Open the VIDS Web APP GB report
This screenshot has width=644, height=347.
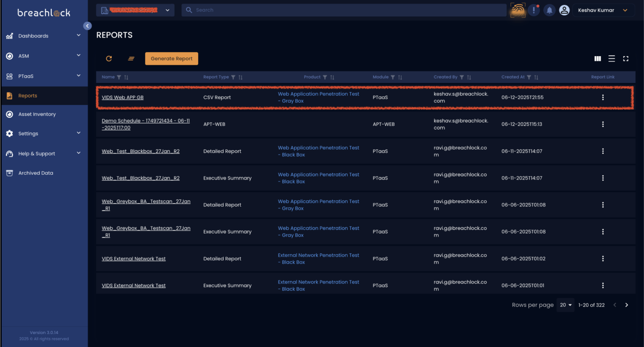click(122, 97)
